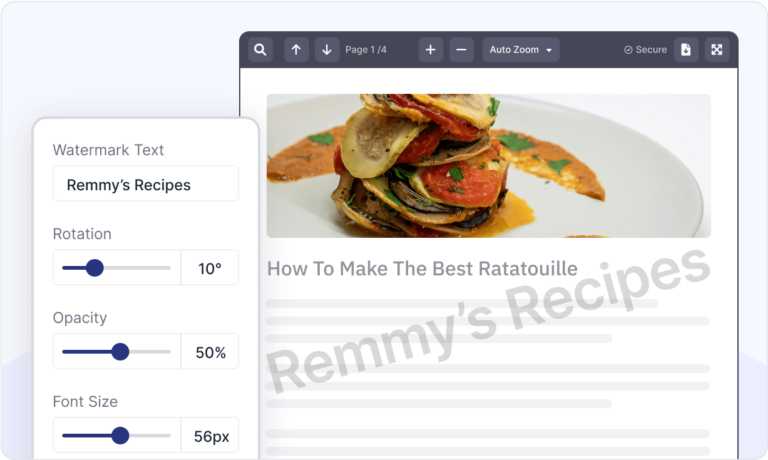Viewport: 768px width, 460px height.
Task: Click the ratatouille photo in document
Action: [488, 166]
